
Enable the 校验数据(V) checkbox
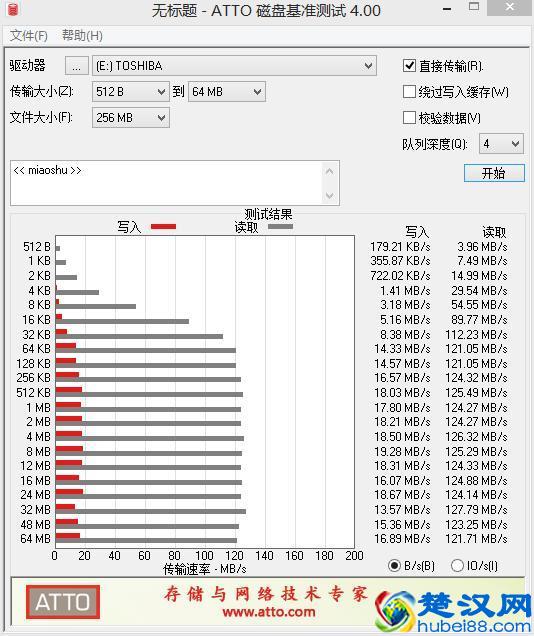[409, 118]
